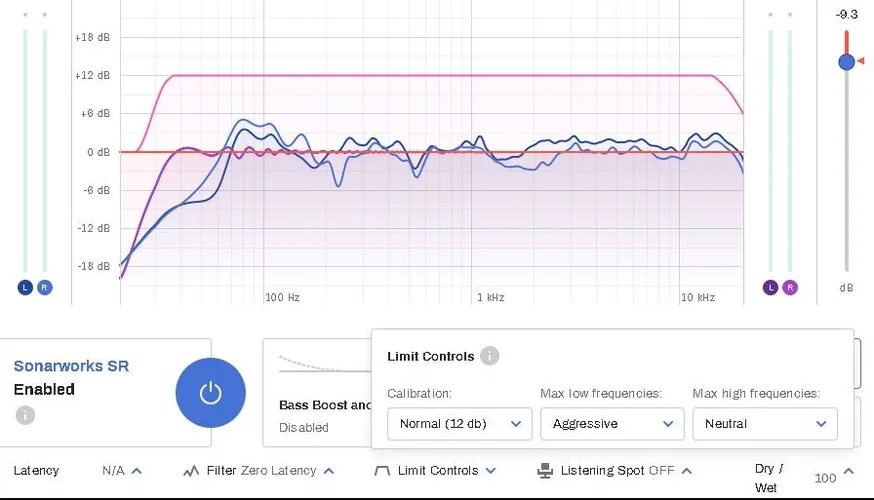Click the purple output R channel badge
Screen dimensions: 874x500
point(790,288)
